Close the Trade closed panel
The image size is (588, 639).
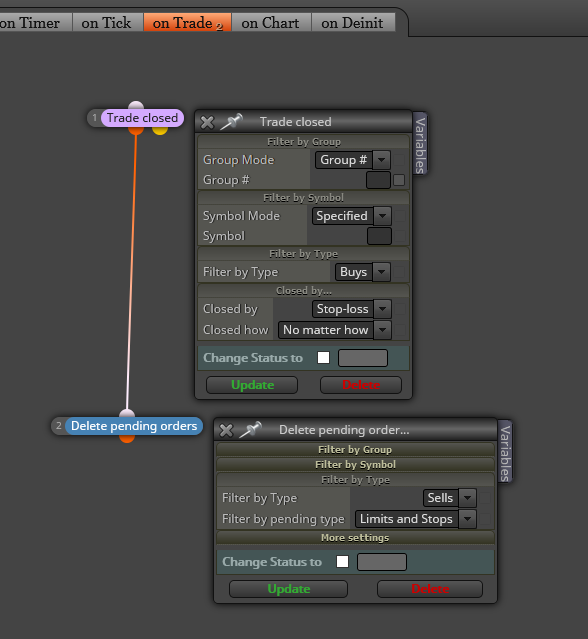(207, 122)
